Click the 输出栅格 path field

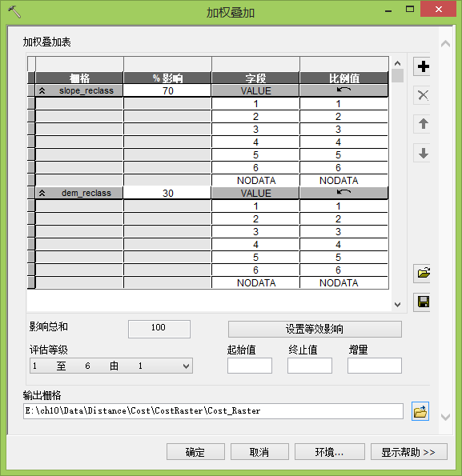coord(213,411)
